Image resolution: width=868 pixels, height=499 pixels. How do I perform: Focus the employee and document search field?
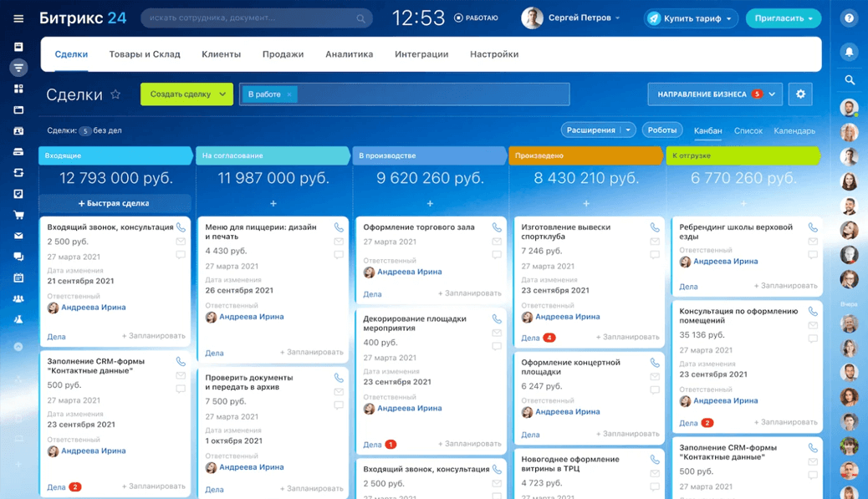point(257,18)
